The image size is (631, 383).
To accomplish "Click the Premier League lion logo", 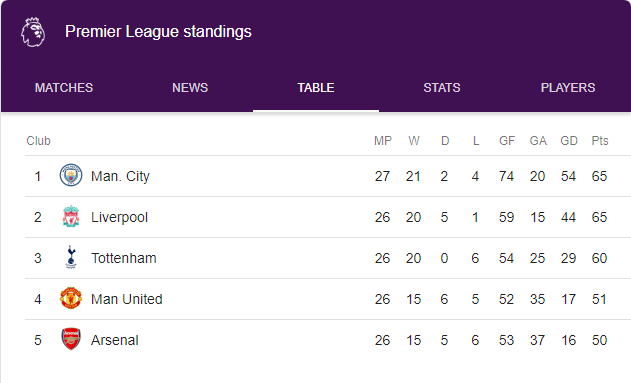I will pyautogui.click(x=33, y=32).
